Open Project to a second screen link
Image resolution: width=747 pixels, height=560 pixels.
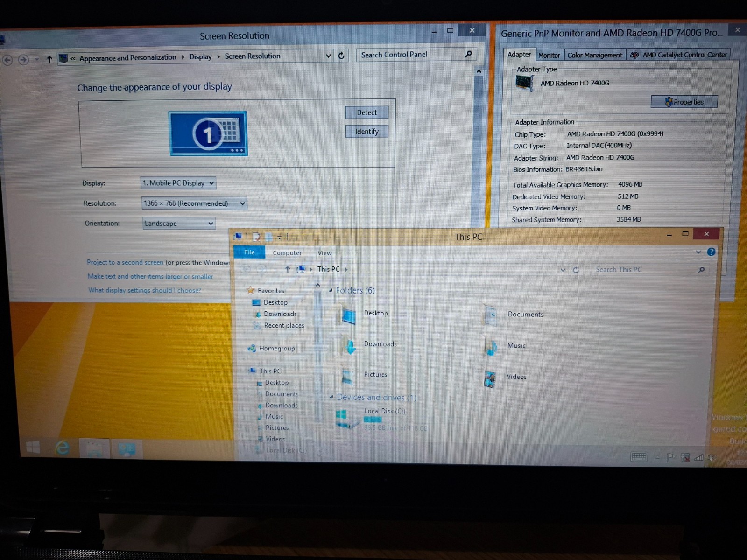pos(125,262)
